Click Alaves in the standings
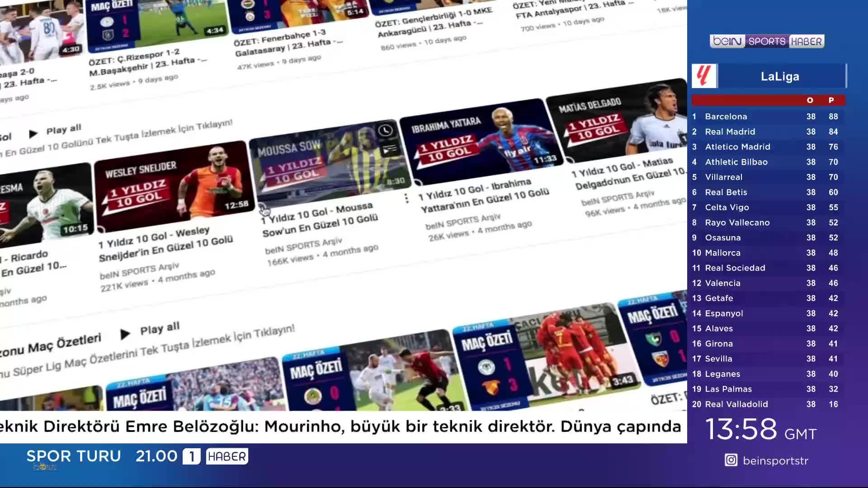 tap(768, 328)
